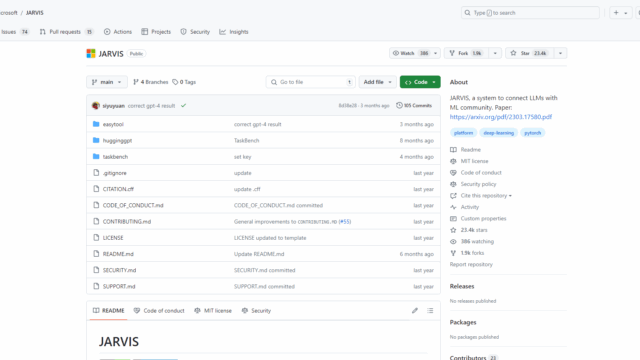Select the MIT license tab
Screen dimensions: 640x360
point(213,311)
